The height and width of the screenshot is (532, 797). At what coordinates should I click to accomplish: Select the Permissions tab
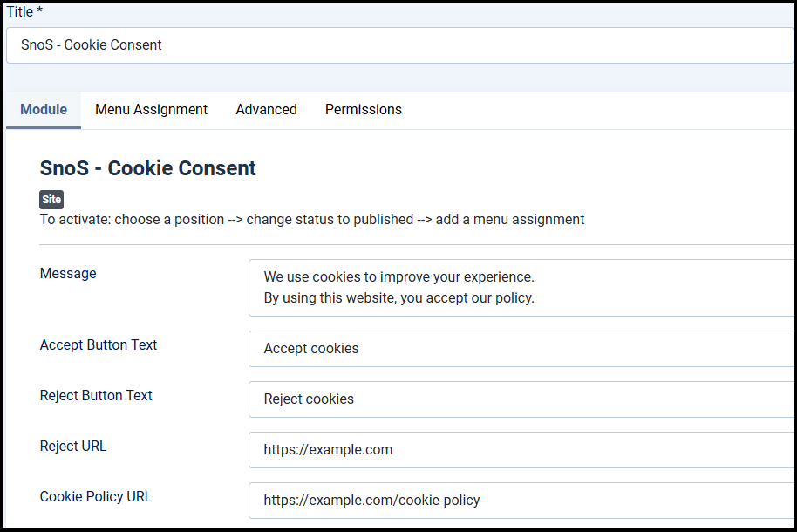click(364, 110)
